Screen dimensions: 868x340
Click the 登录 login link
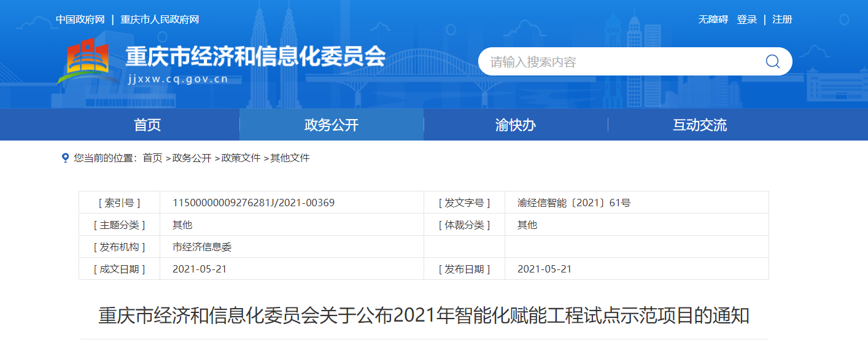click(x=747, y=20)
